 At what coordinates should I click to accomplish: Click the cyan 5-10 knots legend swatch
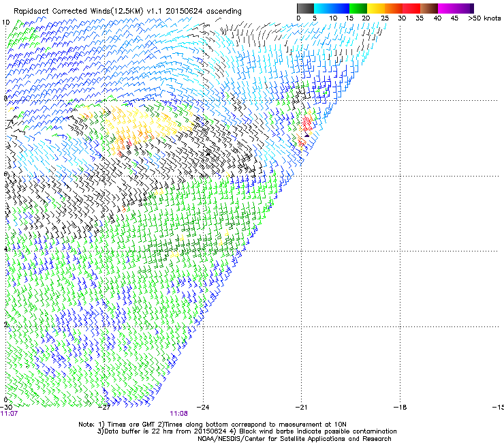pos(322,8)
